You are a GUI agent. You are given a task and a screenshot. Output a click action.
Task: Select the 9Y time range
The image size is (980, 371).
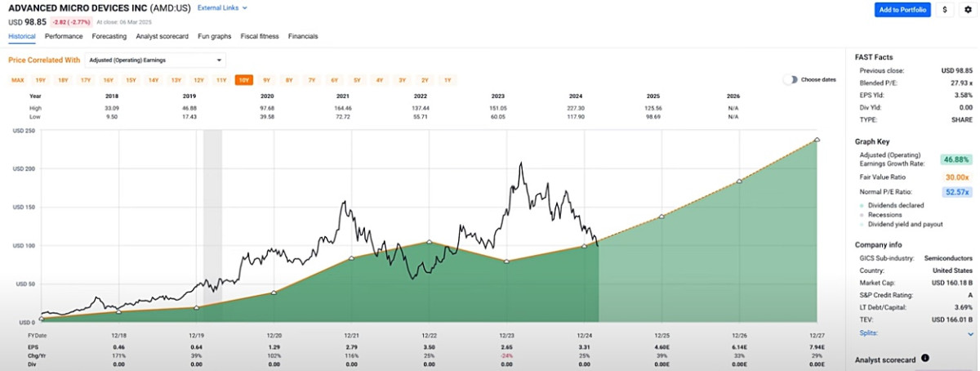tap(266, 80)
